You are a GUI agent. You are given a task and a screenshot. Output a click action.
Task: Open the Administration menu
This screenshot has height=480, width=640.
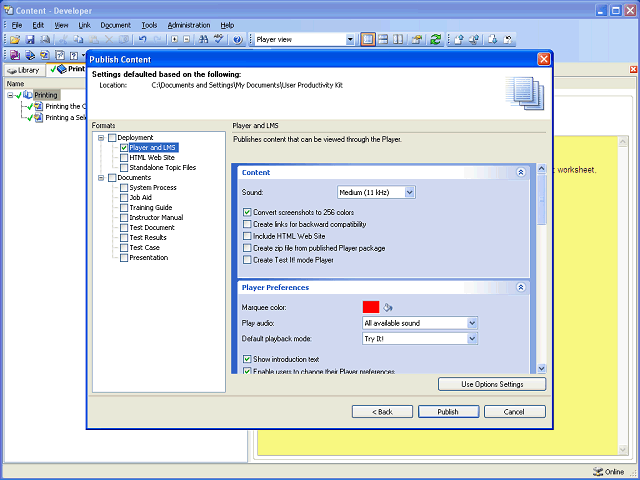[189, 25]
